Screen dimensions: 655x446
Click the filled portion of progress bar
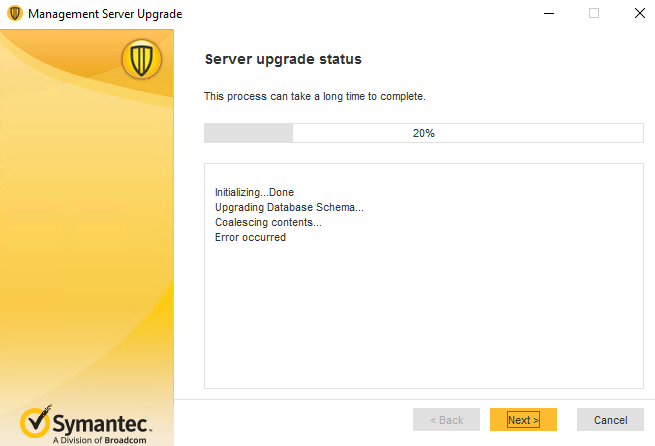248,133
